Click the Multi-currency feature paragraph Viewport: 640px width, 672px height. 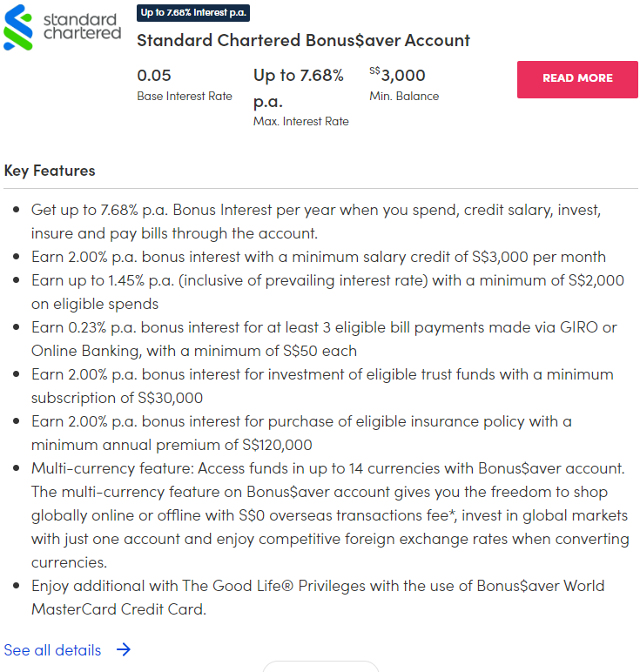pyautogui.click(x=329, y=514)
